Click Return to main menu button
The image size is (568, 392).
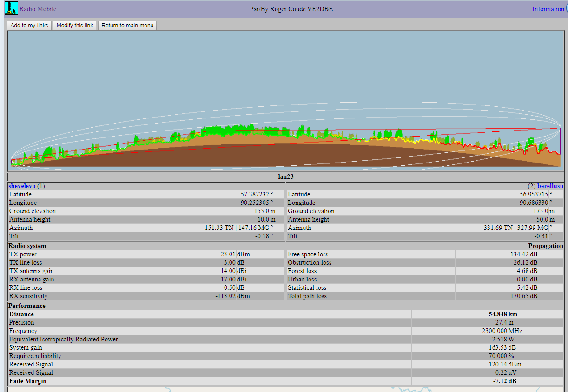pos(127,26)
